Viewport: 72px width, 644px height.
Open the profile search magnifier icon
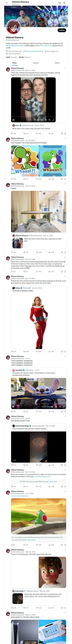[x=64, y=3]
